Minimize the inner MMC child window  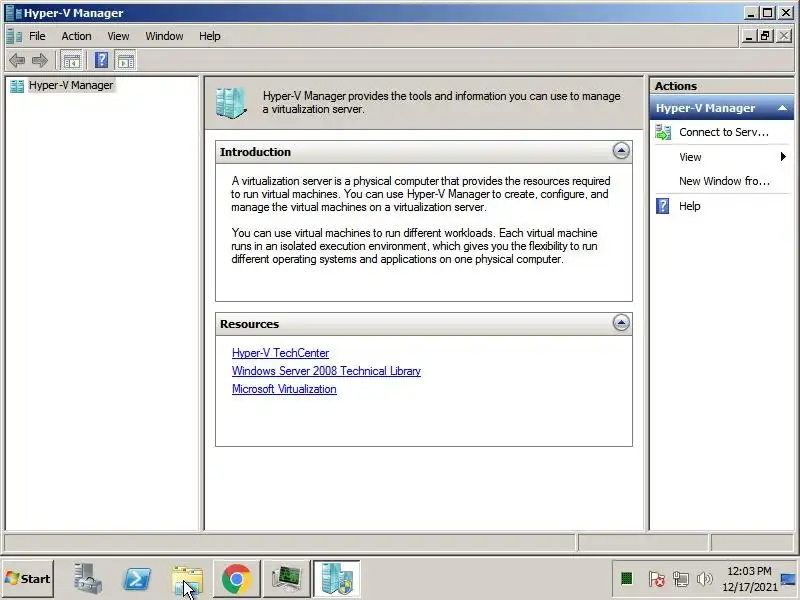749,36
